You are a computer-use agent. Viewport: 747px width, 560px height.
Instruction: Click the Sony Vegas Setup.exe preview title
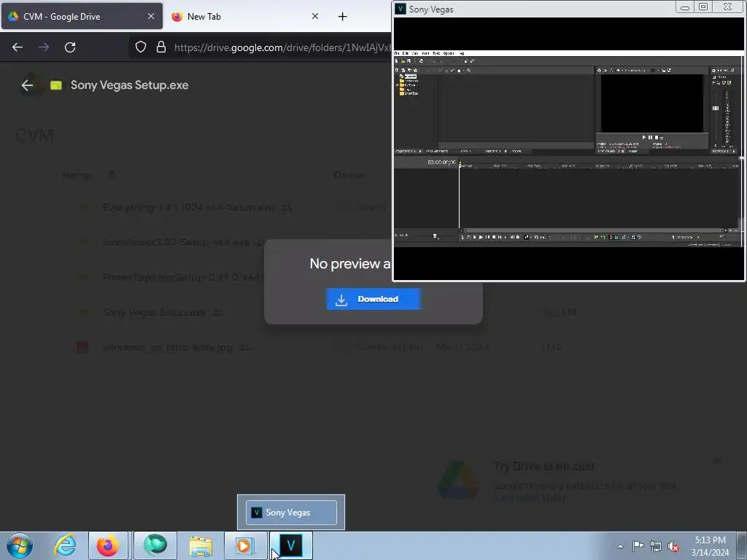pyautogui.click(x=130, y=85)
